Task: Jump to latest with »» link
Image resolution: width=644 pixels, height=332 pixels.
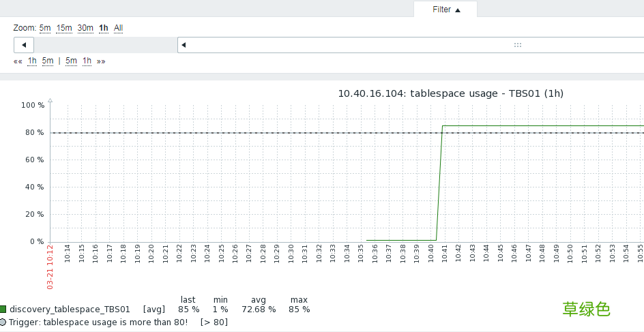Action: click(x=101, y=61)
